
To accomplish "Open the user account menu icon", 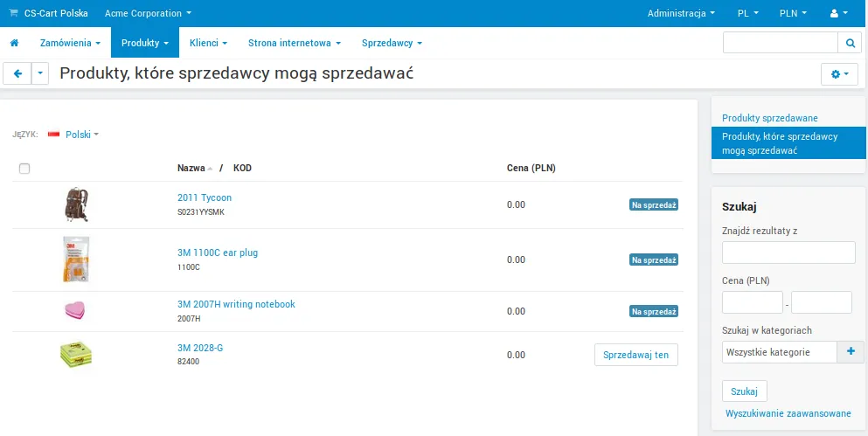I will [x=838, y=13].
